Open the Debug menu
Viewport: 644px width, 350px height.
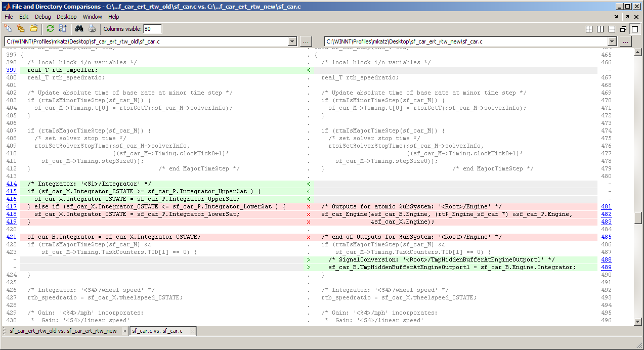43,17
